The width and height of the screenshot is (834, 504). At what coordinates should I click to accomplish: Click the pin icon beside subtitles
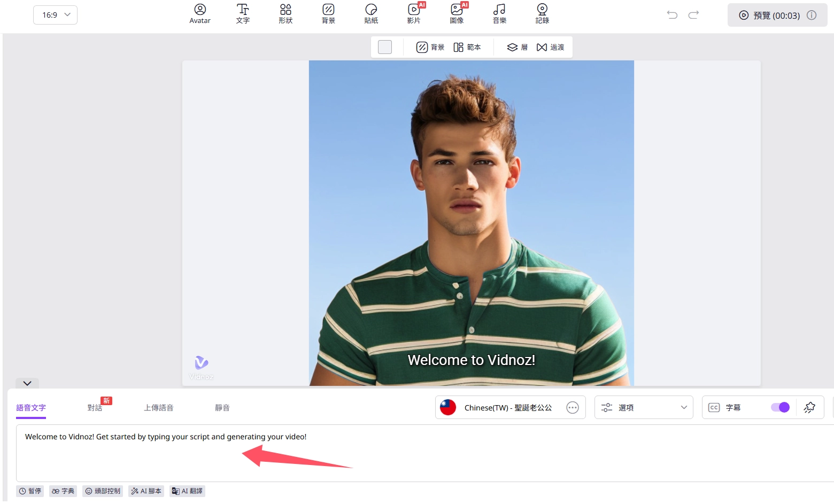click(x=809, y=407)
